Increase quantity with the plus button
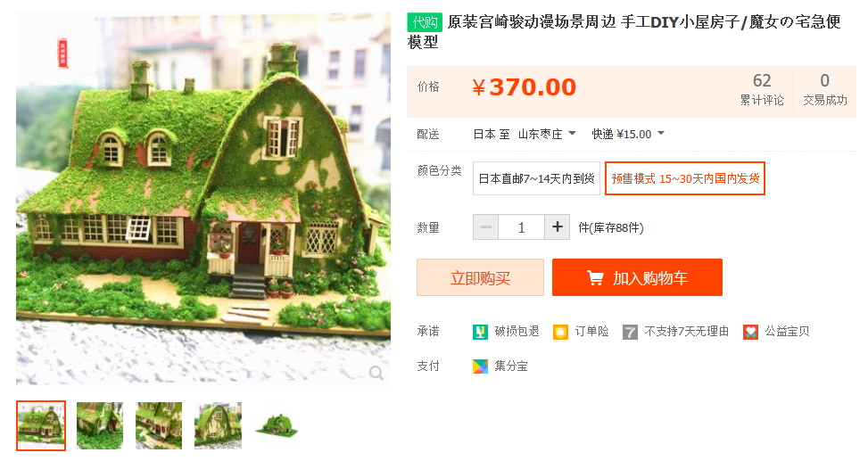The height and width of the screenshot is (461, 868). click(558, 226)
